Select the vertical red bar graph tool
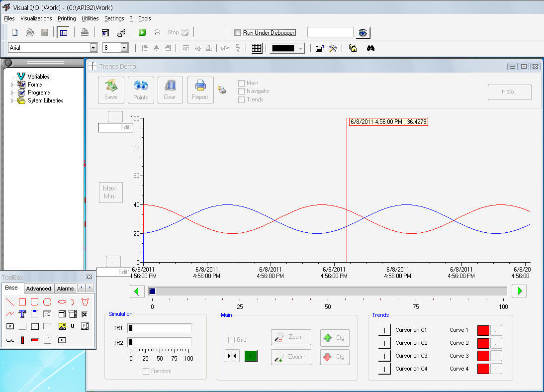Image resolution: width=544 pixels, height=392 pixels. (x=22, y=340)
